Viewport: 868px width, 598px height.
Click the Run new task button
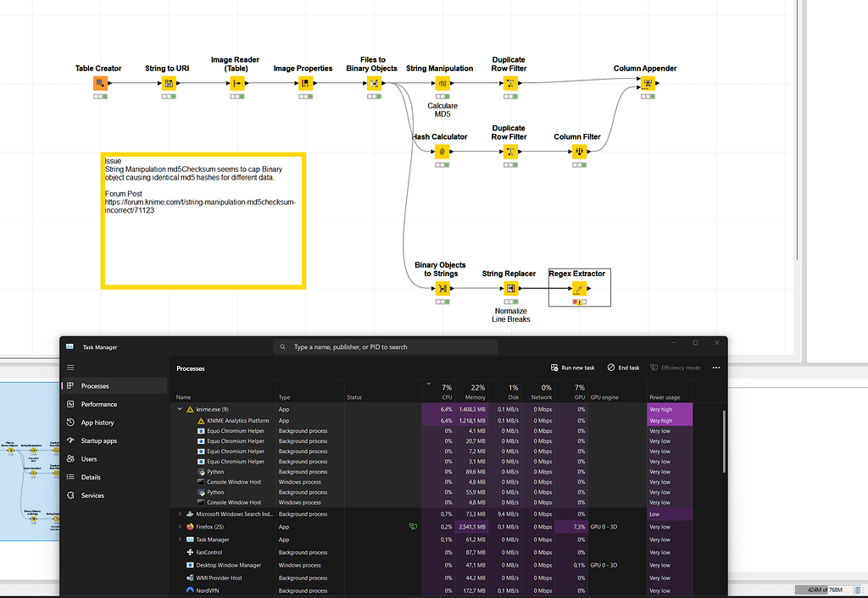coord(572,368)
